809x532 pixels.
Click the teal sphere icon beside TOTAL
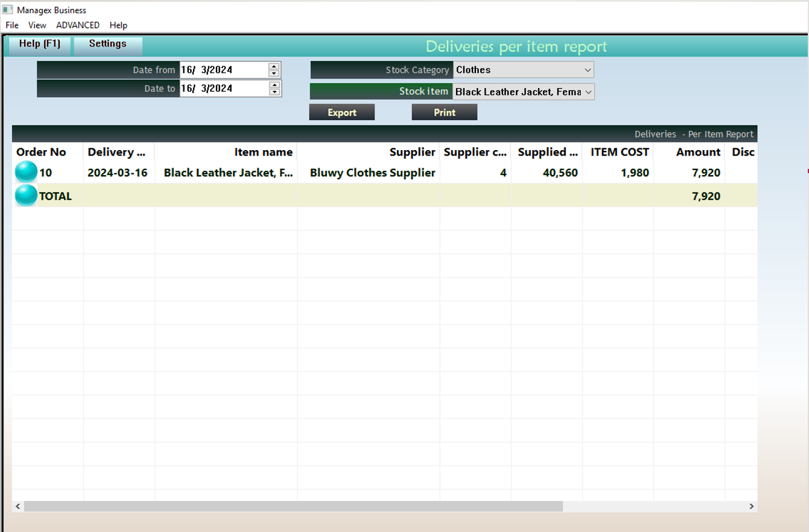coord(25,195)
